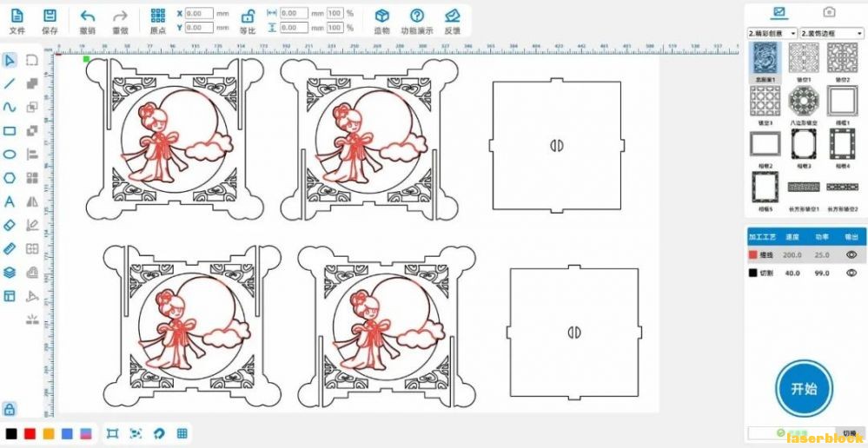Switch to the camera tab
This screenshot has height=448, width=868.
829,11
